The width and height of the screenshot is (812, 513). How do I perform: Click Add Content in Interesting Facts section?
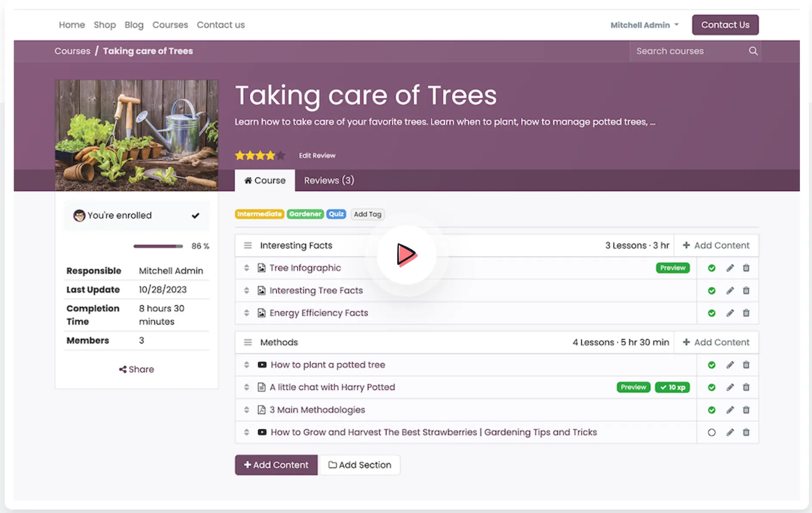point(716,245)
